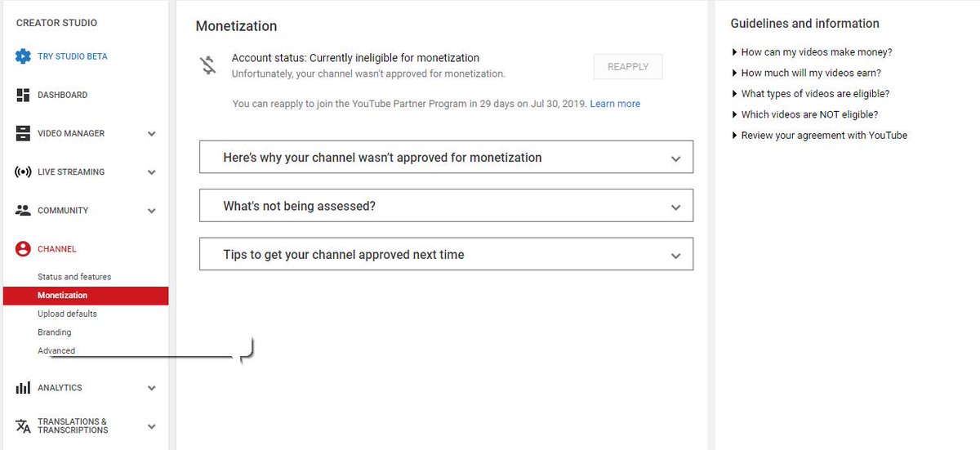Click the Channel person icon
The width and height of the screenshot is (980, 450).
pyautogui.click(x=23, y=249)
